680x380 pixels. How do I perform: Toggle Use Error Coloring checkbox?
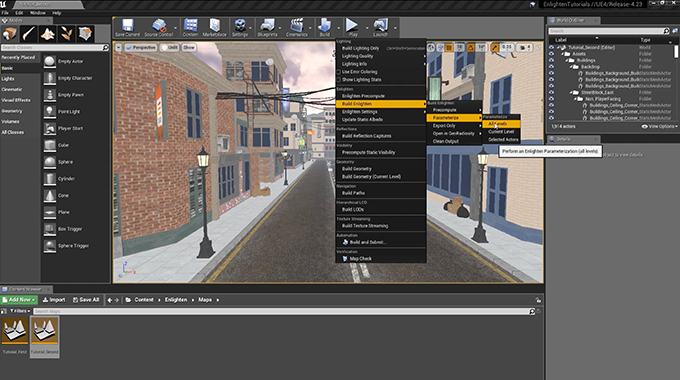(x=339, y=72)
